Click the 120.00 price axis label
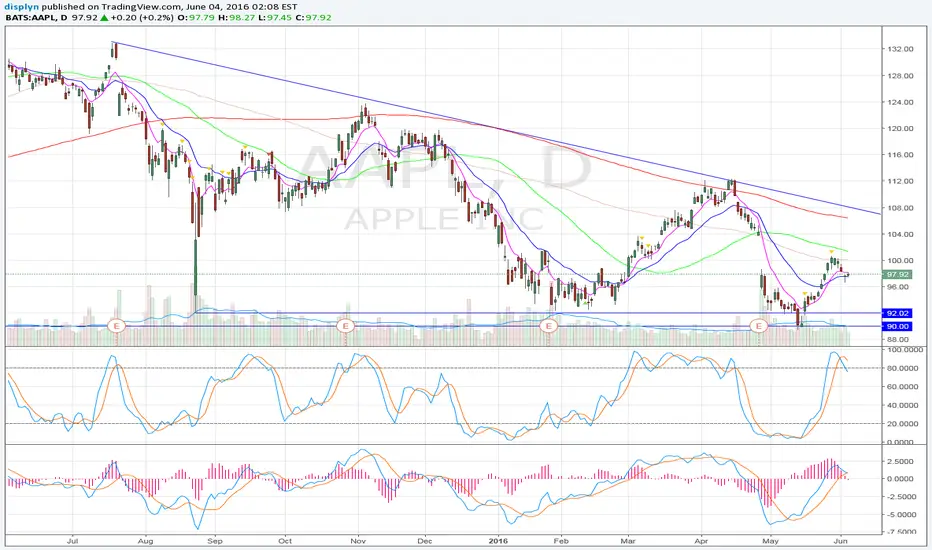The width and height of the screenshot is (932, 550). (900, 128)
